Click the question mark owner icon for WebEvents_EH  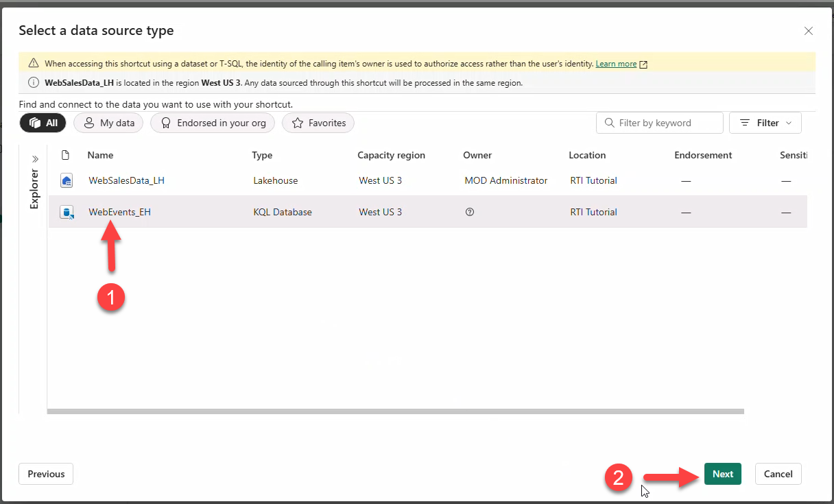pos(469,212)
